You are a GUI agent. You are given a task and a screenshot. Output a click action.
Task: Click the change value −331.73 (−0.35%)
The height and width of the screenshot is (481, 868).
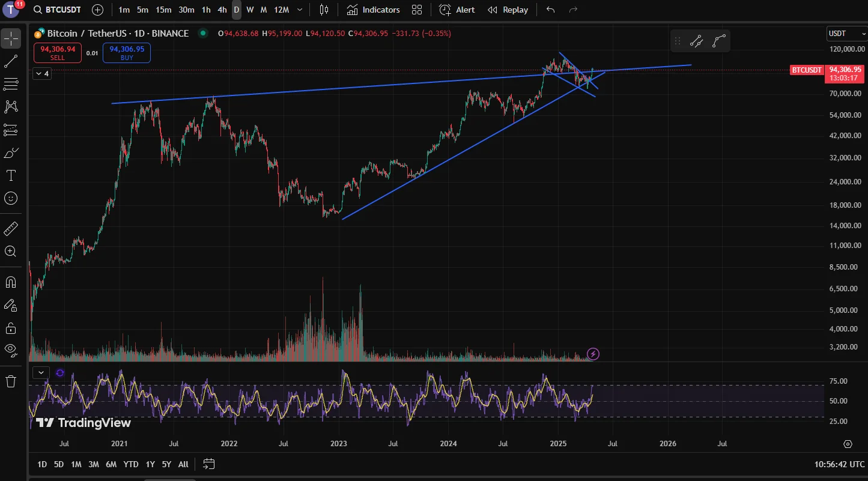(421, 34)
